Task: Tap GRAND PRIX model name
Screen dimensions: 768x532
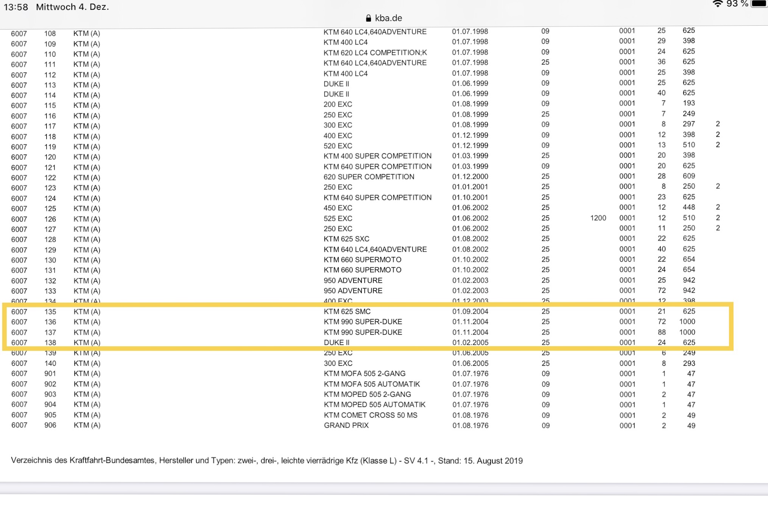Action: 346,425
